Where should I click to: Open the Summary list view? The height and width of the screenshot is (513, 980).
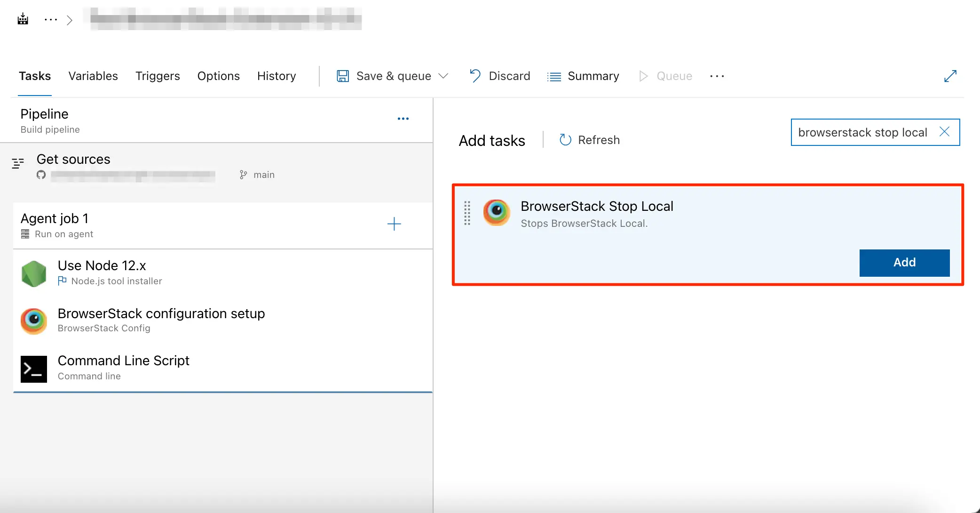[x=583, y=76]
